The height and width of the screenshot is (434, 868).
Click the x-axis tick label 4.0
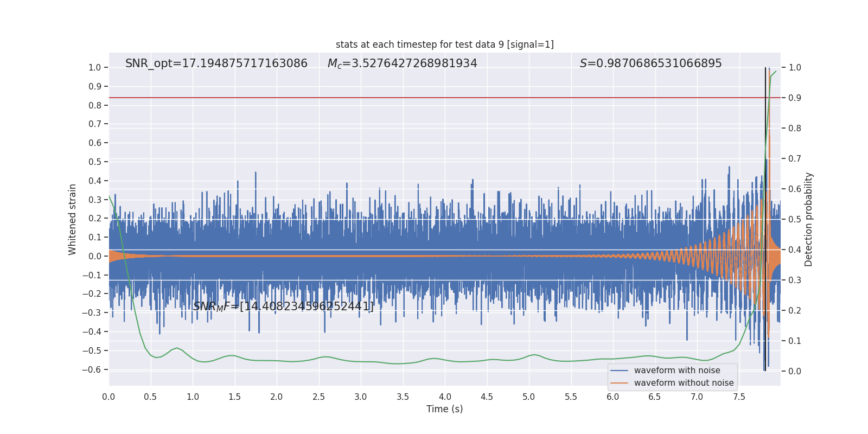[x=445, y=397]
